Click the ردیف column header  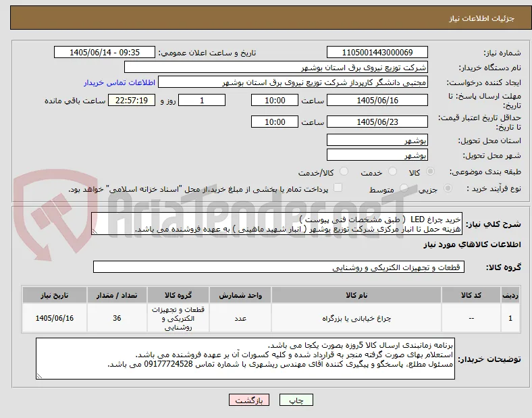point(510,295)
